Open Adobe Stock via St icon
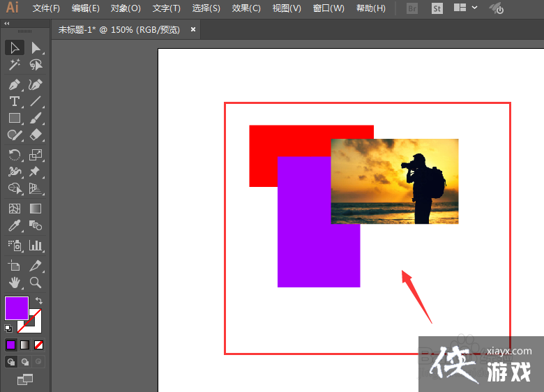 click(437, 8)
